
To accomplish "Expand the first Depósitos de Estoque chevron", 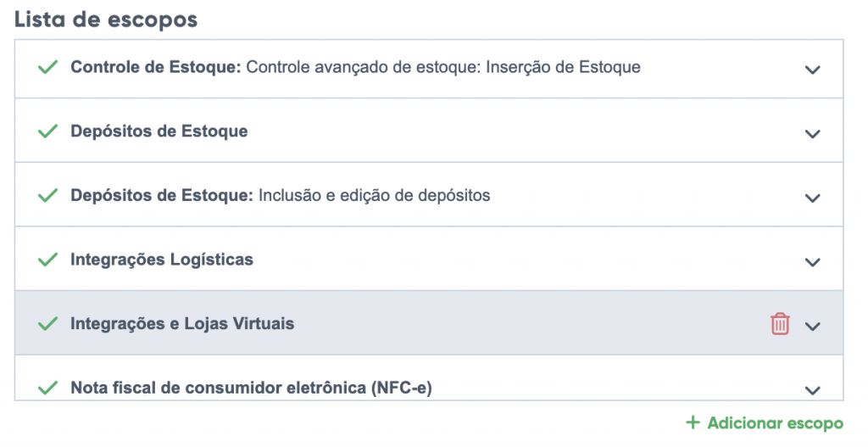I will click(812, 134).
